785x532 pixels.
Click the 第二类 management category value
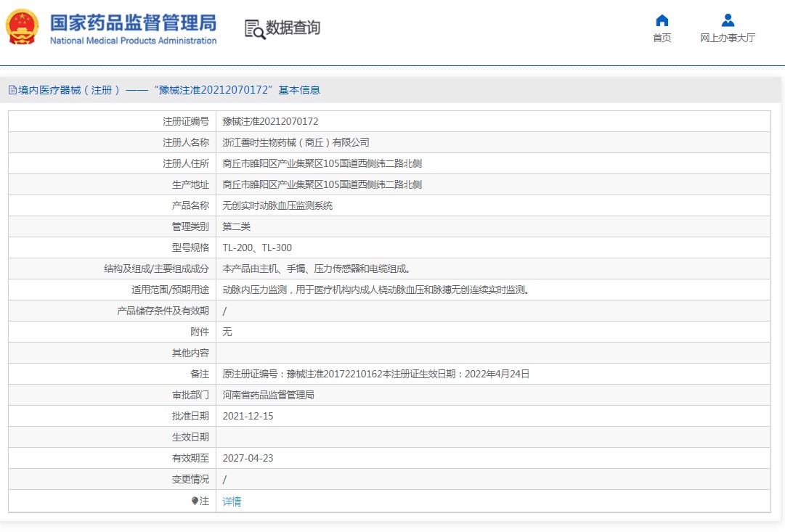click(236, 226)
